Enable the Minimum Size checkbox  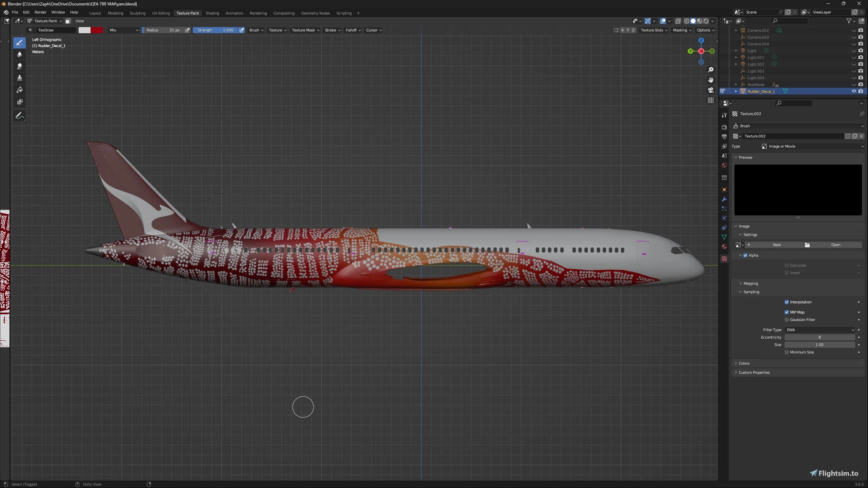tap(787, 352)
